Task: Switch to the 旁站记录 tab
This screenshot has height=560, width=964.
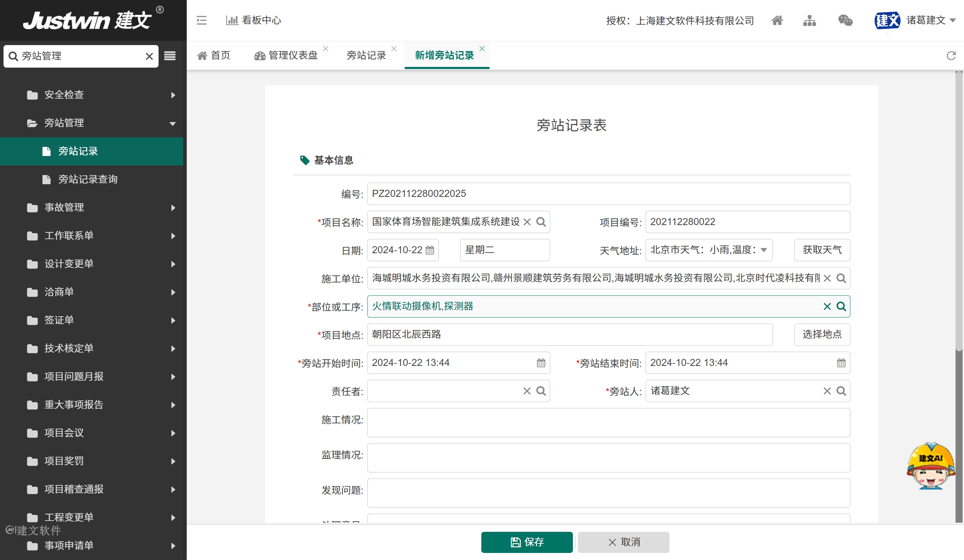Action: coord(366,55)
